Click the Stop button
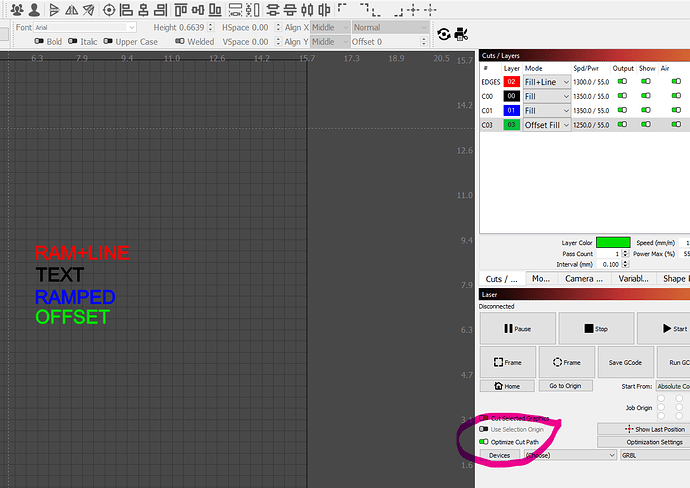The height and width of the screenshot is (488, 690). 596,328
